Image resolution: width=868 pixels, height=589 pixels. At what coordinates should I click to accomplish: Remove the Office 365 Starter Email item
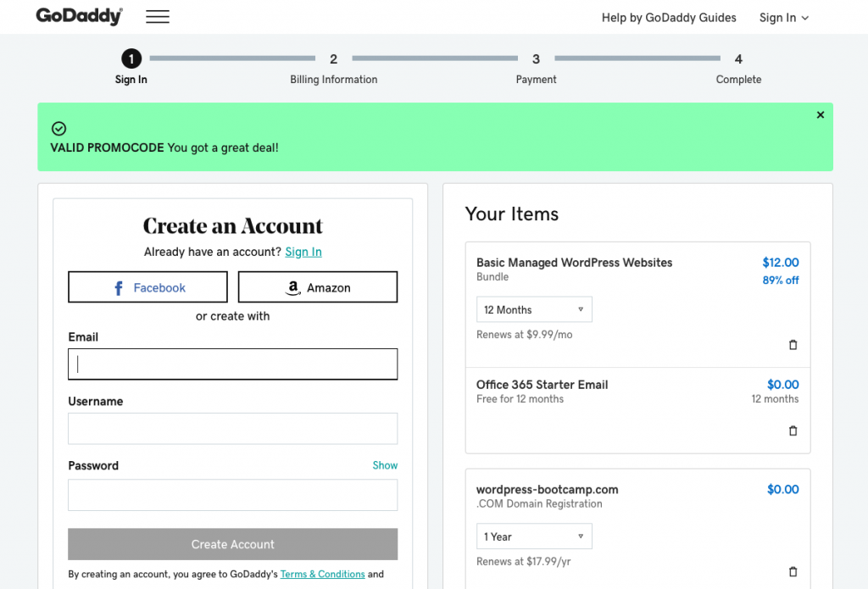coord(793,431)
